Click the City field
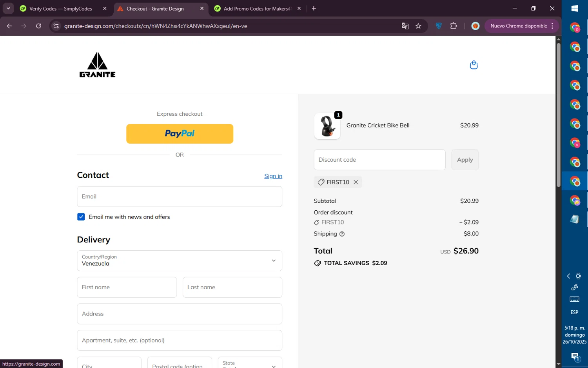 click(x=109, y=363)
